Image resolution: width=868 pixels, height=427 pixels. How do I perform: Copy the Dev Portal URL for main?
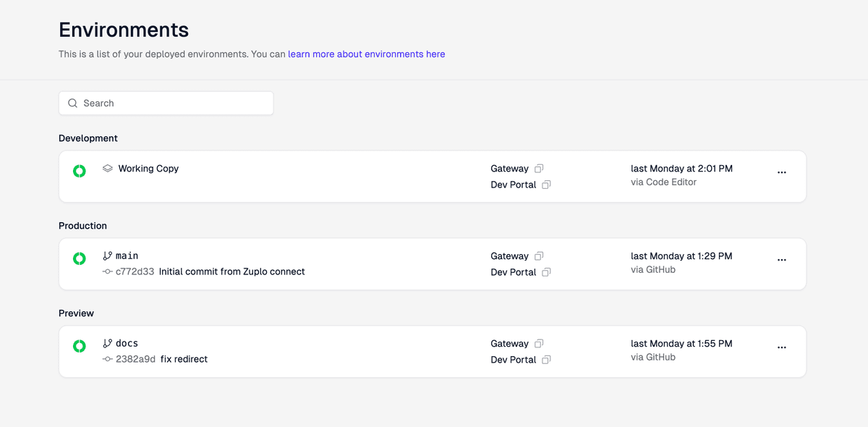coord(546,272)
